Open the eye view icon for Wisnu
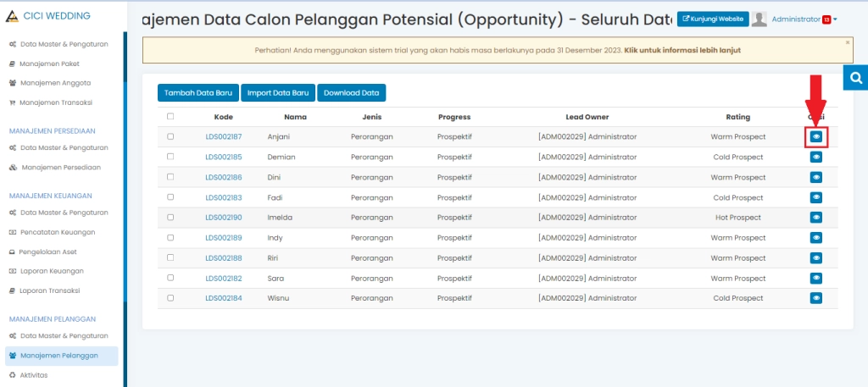Screen dimensions: 868x387 (x=815, y=298)
